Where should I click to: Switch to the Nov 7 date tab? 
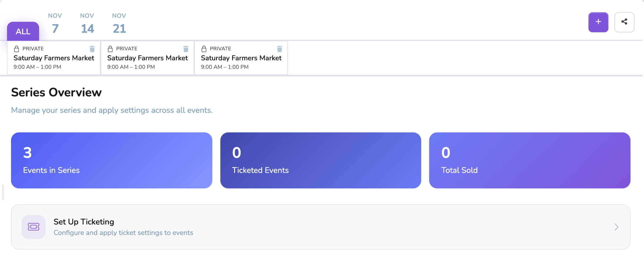click(55, 24)
